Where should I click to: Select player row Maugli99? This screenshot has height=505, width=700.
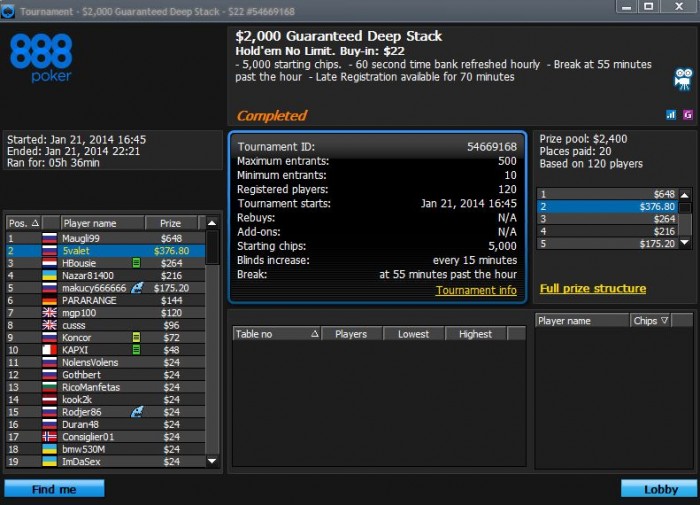[x=105, y=238]
